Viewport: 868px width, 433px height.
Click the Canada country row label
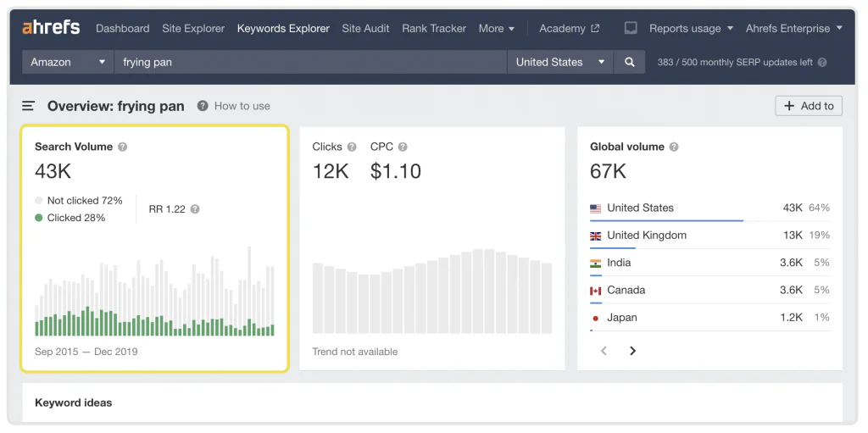point(626,290)
